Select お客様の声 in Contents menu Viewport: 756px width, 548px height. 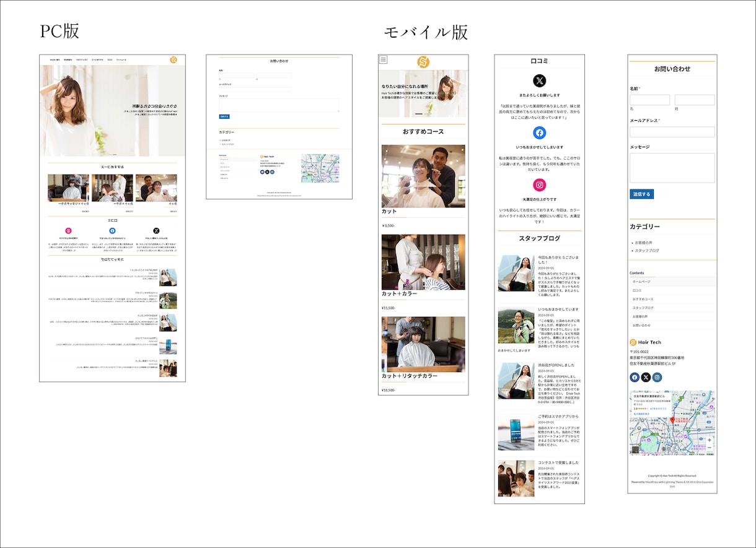click(672, 316)
